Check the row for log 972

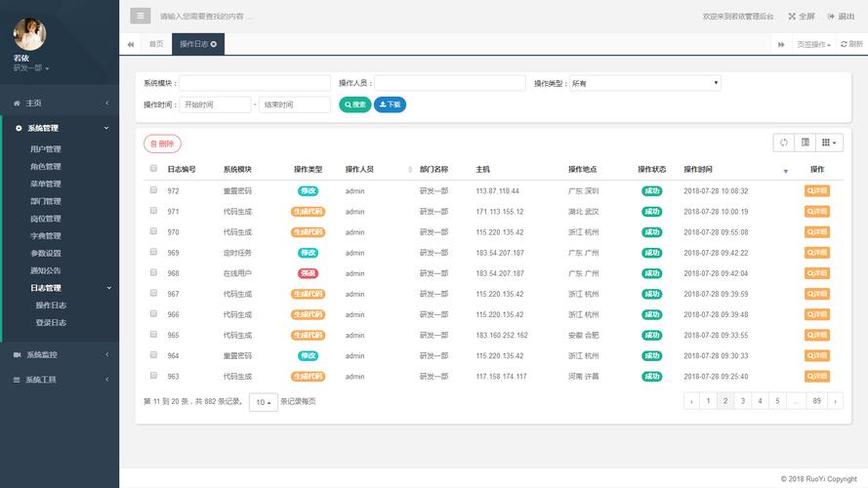point(153,189)
